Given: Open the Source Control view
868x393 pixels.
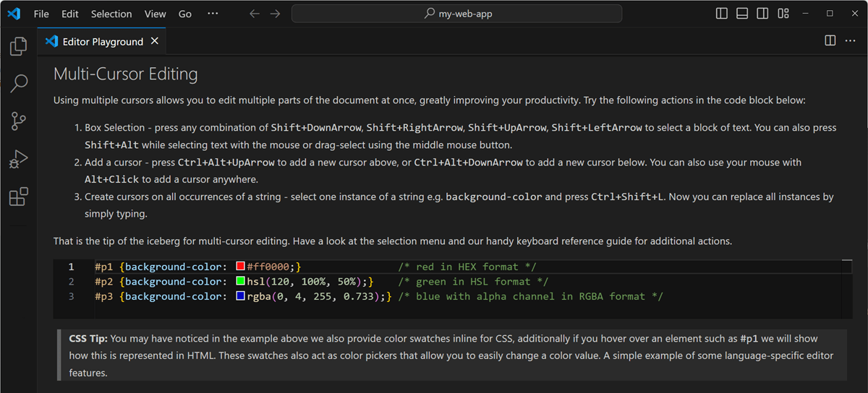Looking at the screenshot, I should tap(19, 121).
